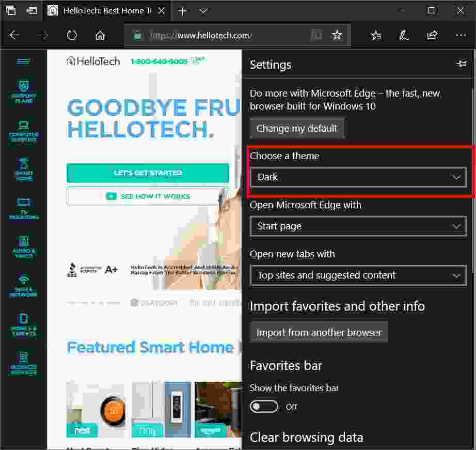This screenshot has height=450, width=476.
Task: Click the LET'S GET STARTED button
Action: 148,173
